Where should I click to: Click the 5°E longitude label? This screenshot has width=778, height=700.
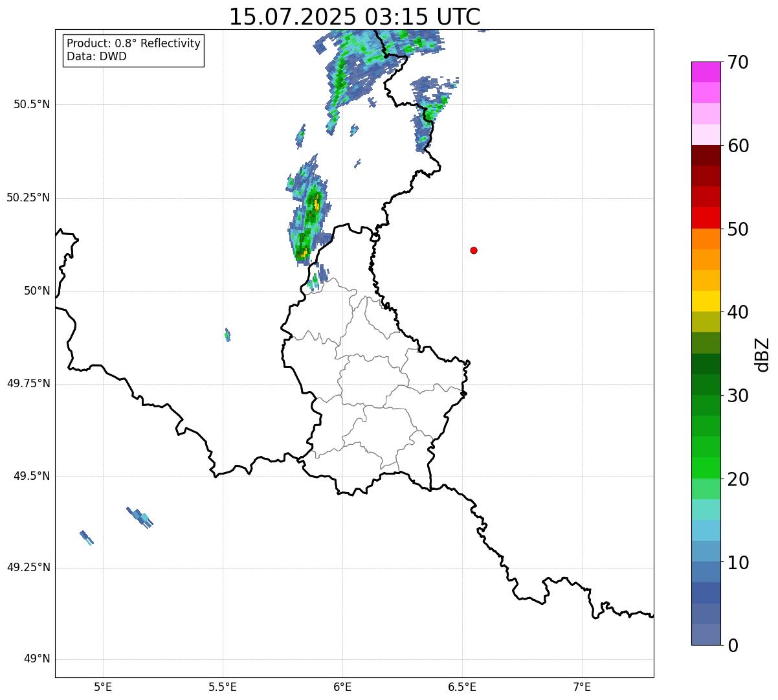coord(103,687)
